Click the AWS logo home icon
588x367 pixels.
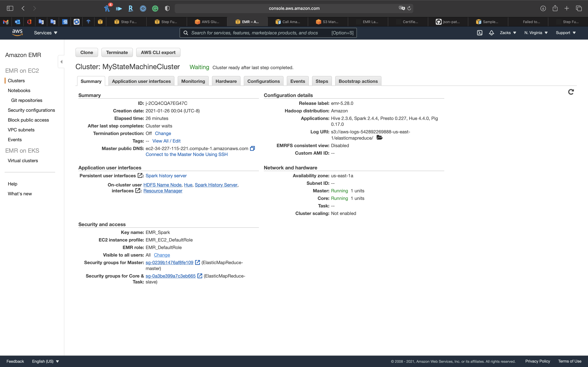tap(17, 33)
